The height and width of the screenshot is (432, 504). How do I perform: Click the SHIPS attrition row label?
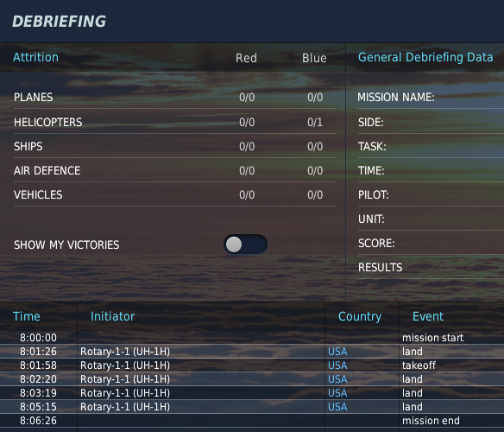click(28, 147)
